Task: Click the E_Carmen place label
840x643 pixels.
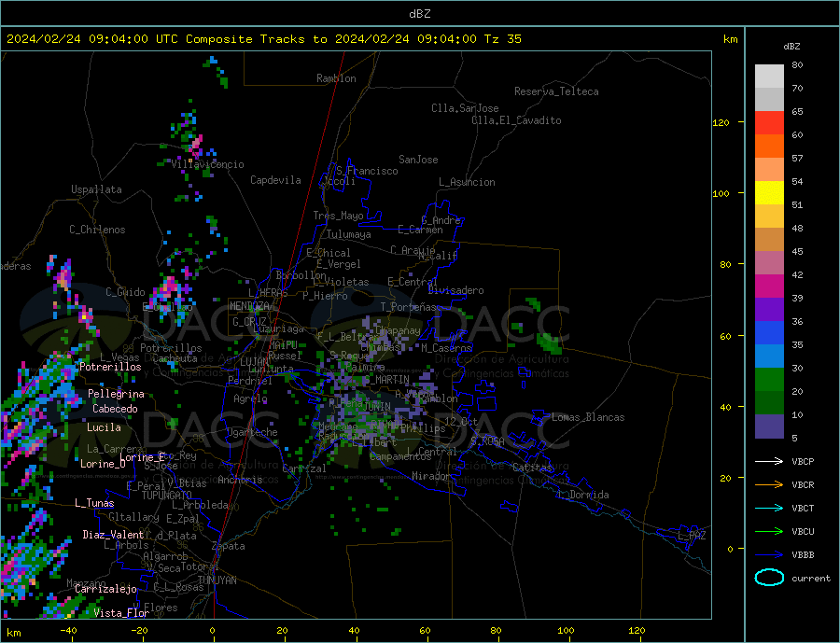Action: point(420,231)
